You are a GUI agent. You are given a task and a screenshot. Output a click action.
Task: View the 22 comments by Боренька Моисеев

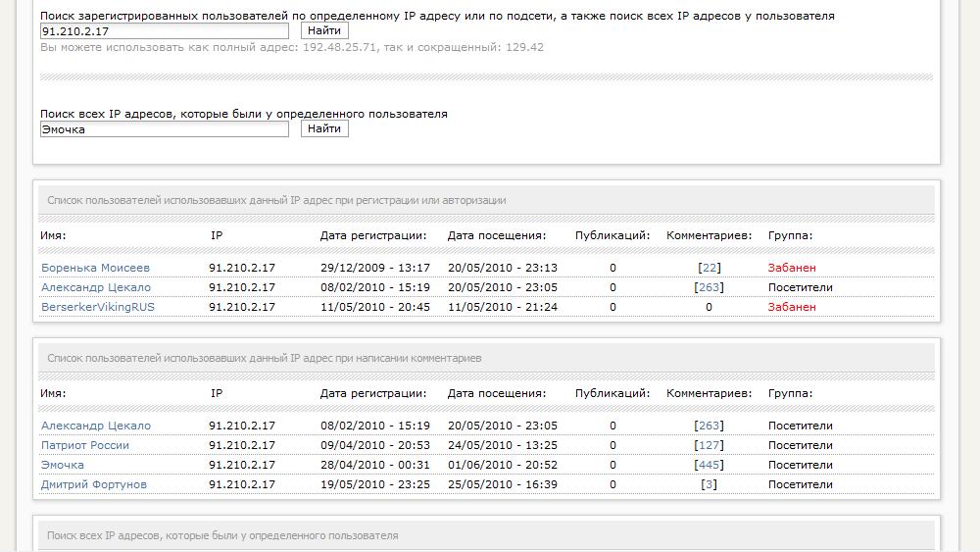click(710, 268)
